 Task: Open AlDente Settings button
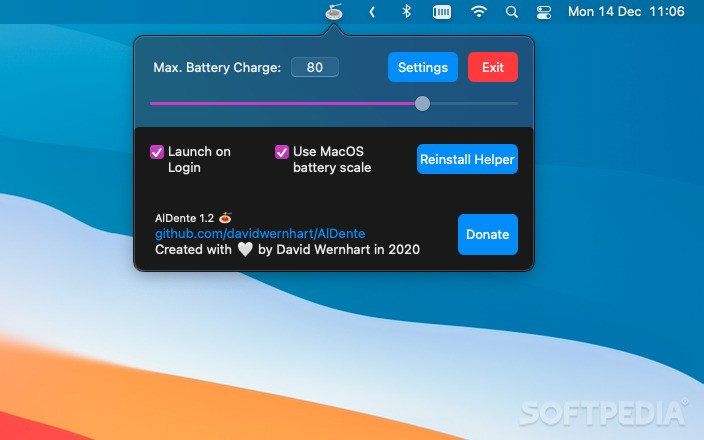422,67
